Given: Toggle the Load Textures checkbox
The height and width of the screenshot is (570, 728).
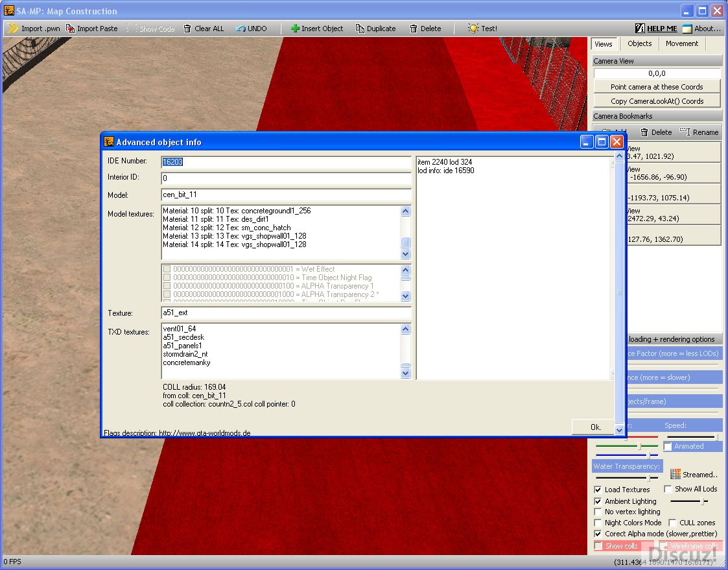Looking at the screenshot, I should pyautogui.click(x=598, y=490).
